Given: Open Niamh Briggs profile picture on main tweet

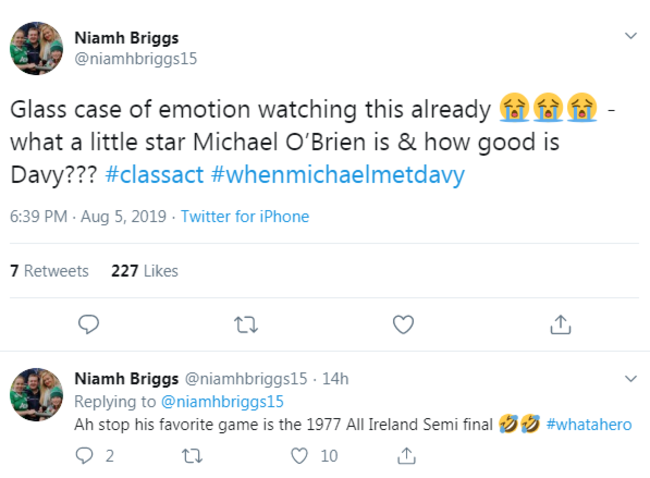Looking at the screenshot, I should pos(37,47).
